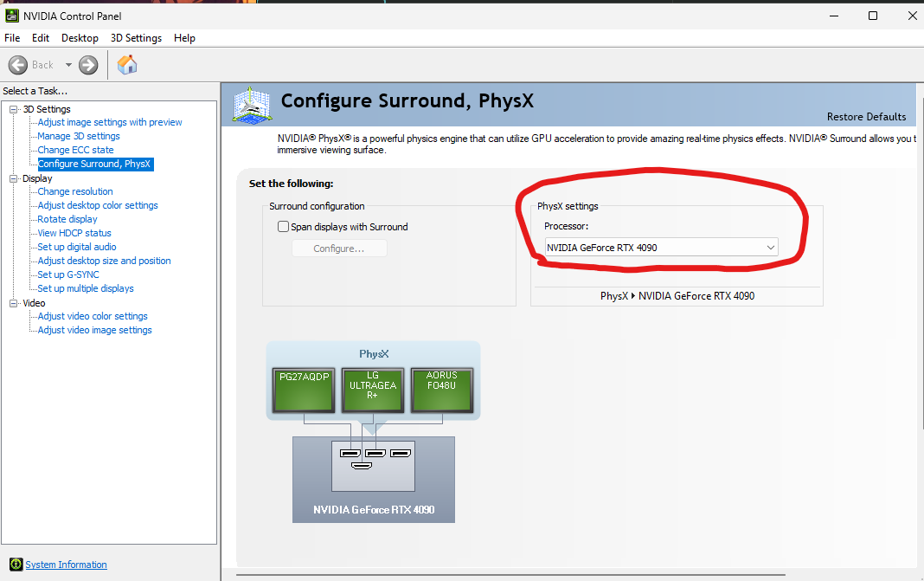The image size is (924, 581).
Task: Click the Display tree label
Action: point(37,178)
